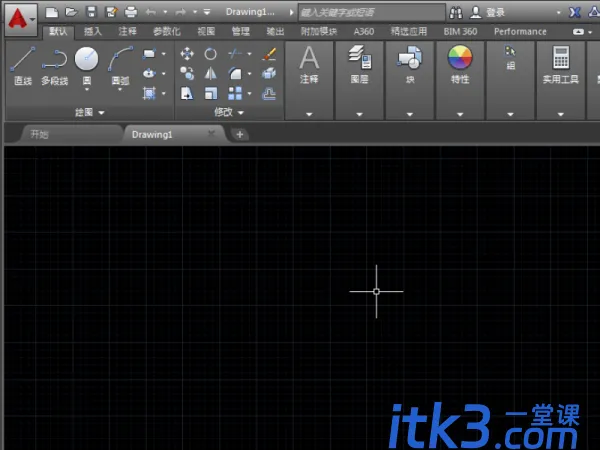Select the 直线 Line tool
Image resolution: width=600 pixels, height=450 pixels.
(23, 66)
